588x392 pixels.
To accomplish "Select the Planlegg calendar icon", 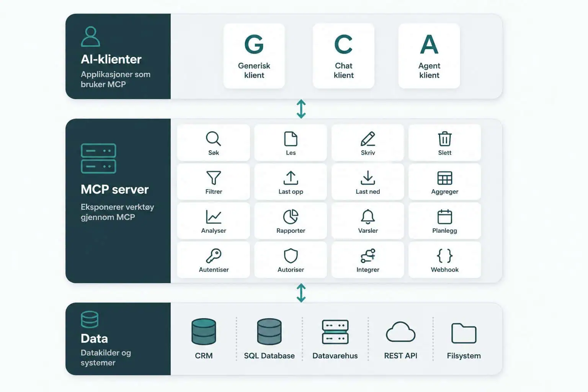I will click(444, 217).
